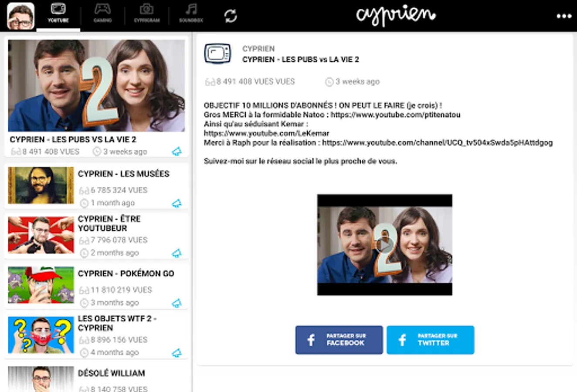Share Être Youtubeur via megaphone icon
577x392 pixels.
pyautogui.click(x=176, y=253)
